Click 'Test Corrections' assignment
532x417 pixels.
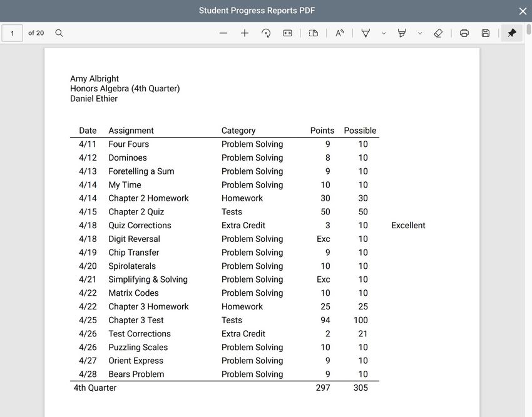click(x=140, y=334)
